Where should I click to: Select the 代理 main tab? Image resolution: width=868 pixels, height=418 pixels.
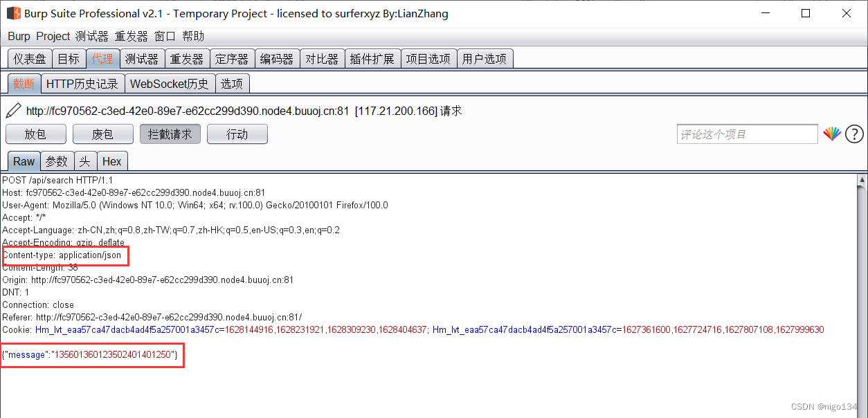pos(102,59)
